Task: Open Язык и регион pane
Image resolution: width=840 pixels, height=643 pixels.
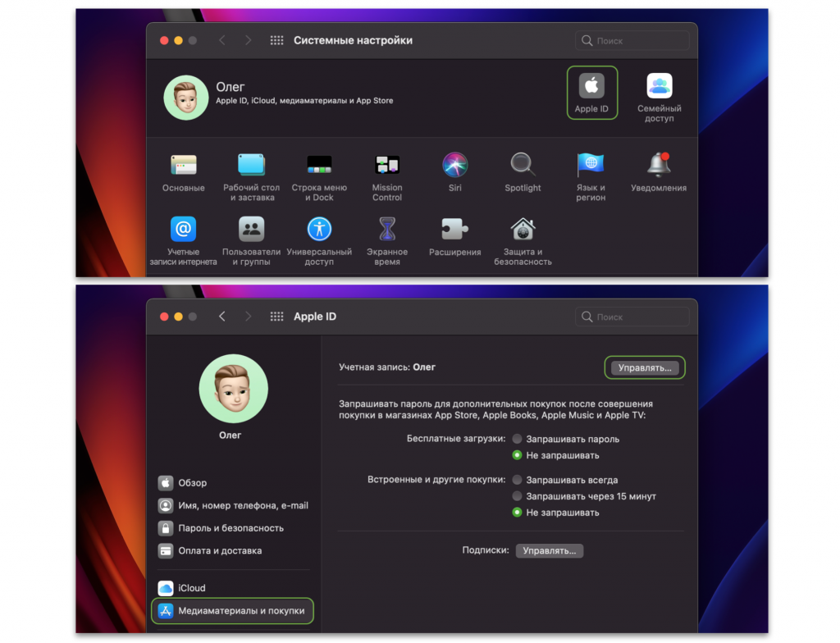Action: (591, 177)
